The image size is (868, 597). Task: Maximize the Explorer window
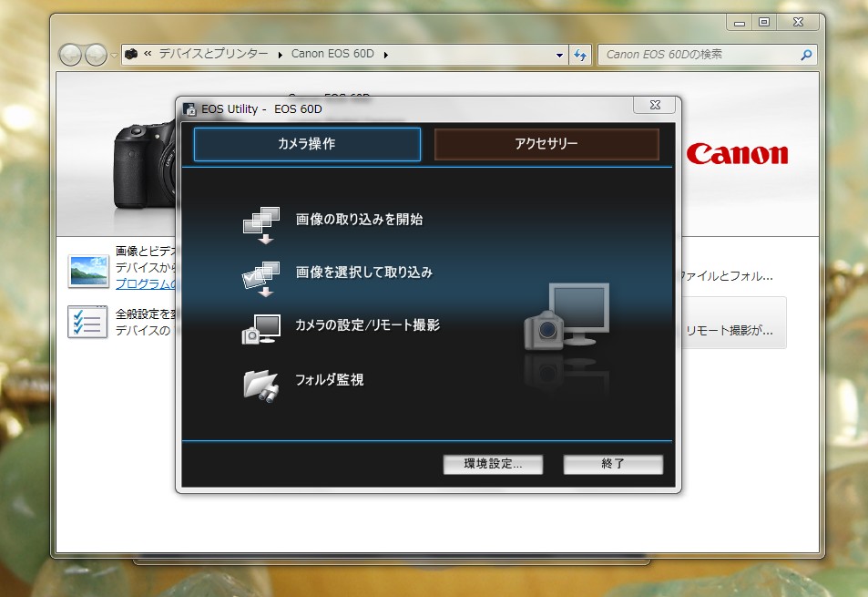764,22
